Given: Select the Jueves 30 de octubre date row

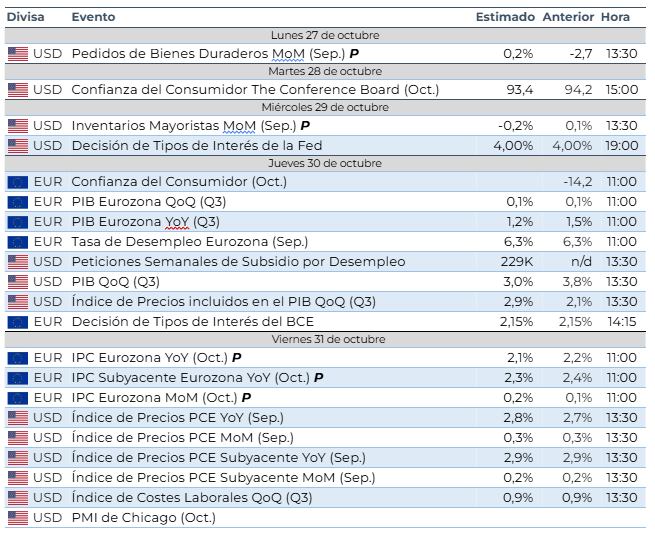Looking at the screenshot, I should tap(324, 164).
